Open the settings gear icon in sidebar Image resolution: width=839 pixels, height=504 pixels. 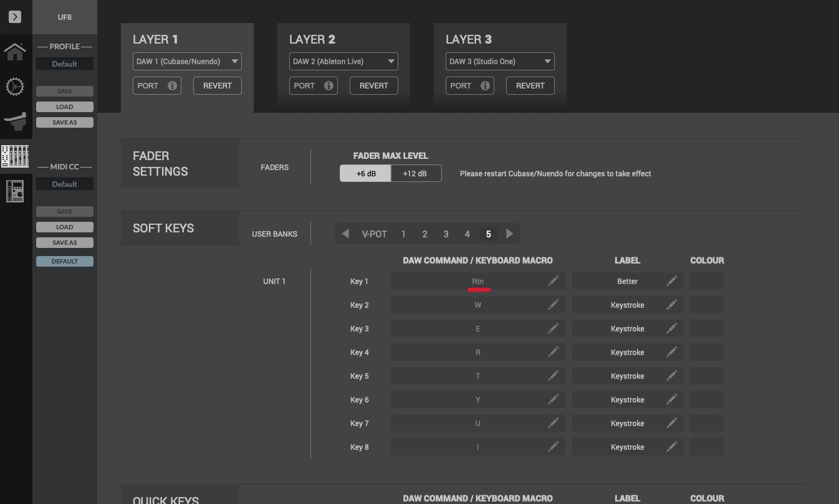15,87
